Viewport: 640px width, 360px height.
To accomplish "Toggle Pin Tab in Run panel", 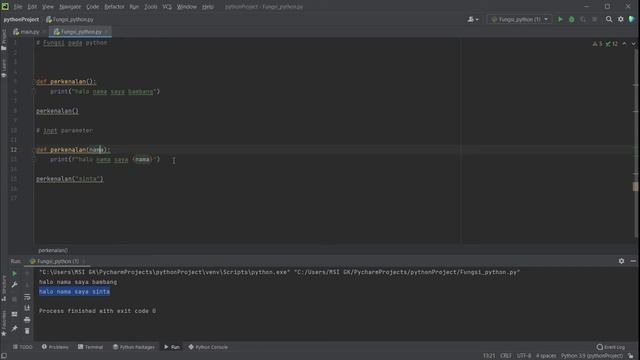I will point(14,329).
